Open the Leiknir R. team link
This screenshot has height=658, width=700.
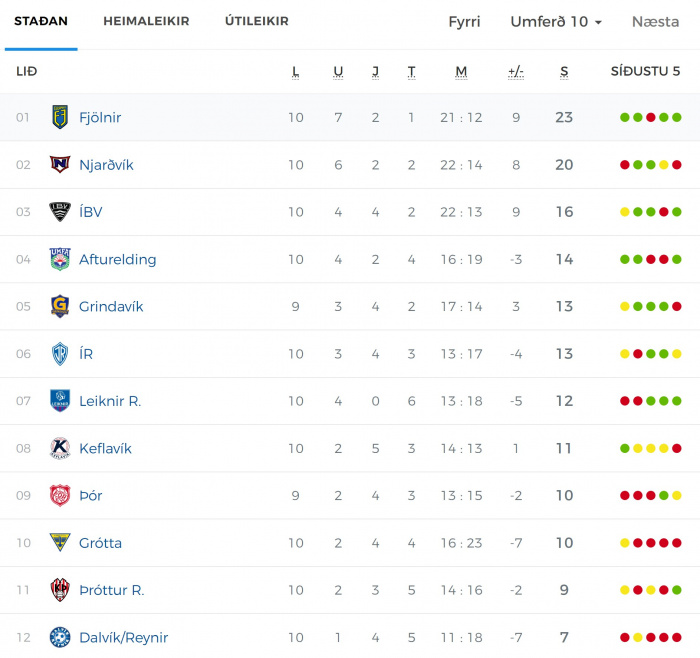click(x=110, y=401)
